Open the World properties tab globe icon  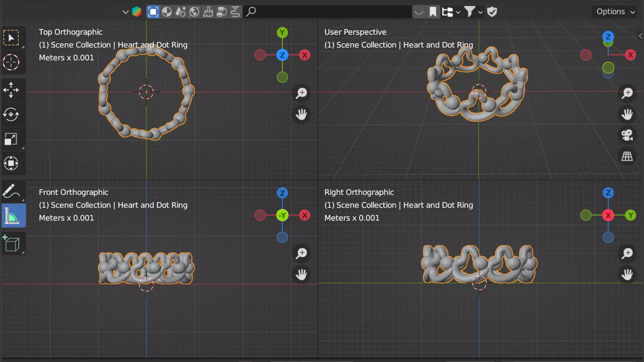coord(194,12)
